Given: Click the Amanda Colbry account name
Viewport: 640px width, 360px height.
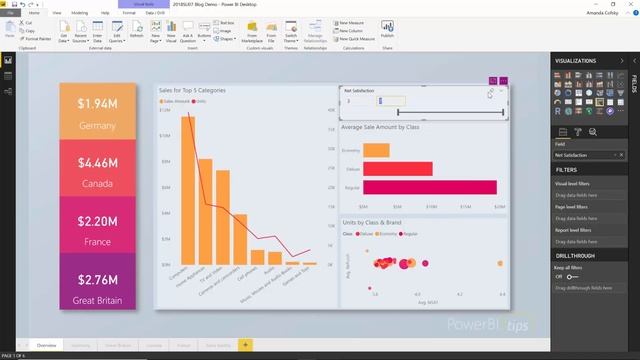Looking at the screenshot, I should click(x=602, y=13).
